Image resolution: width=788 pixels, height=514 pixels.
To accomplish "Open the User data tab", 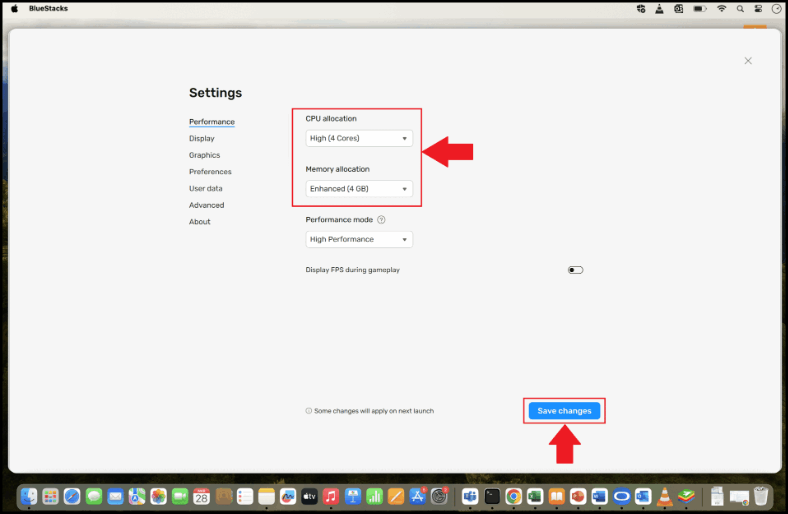I will pyautogui.click(x=206, y=188).
